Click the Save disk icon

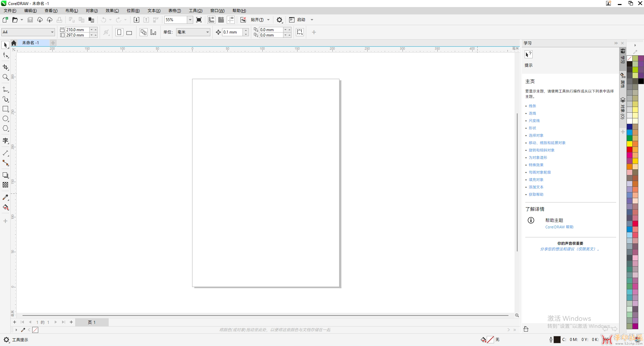point(30,20)
